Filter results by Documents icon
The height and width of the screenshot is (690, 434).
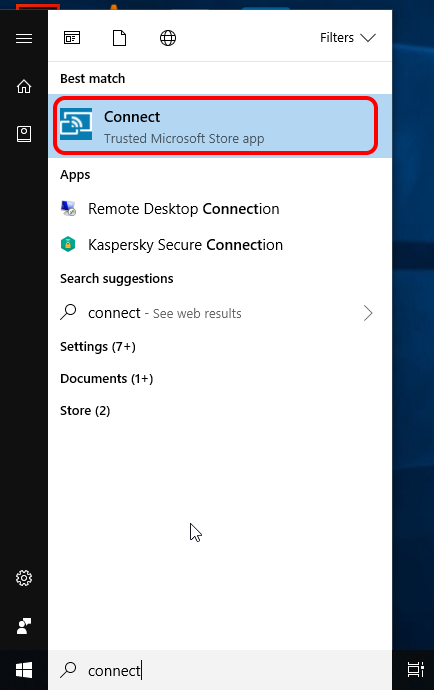point(119,38)
